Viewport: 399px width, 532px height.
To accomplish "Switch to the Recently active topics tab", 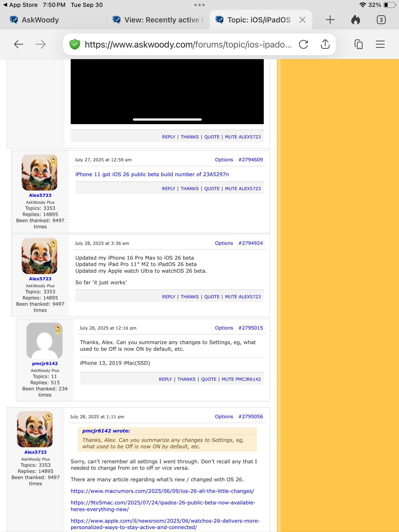I will point(158,20).
